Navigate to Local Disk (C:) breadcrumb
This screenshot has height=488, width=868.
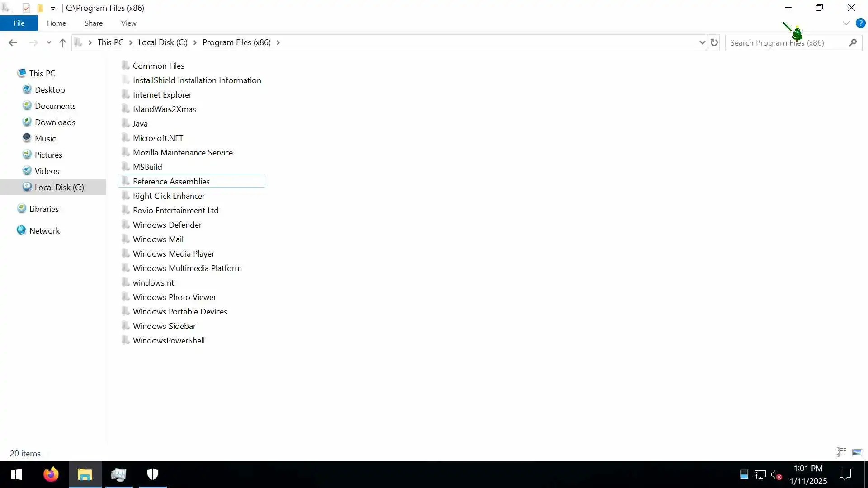pos(163,42)
